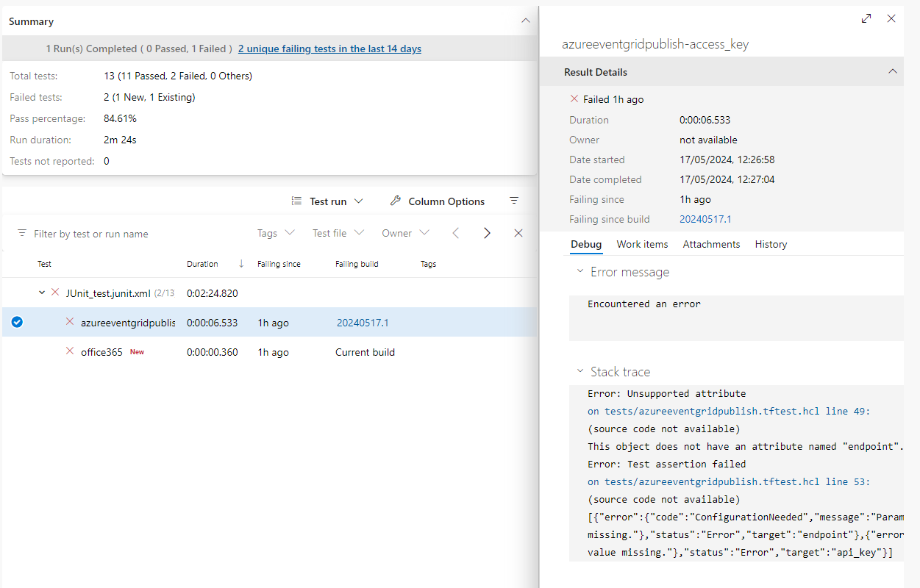Open the 2 unique failing tests link
920x588 pixels.
click(x=329, y=49)
